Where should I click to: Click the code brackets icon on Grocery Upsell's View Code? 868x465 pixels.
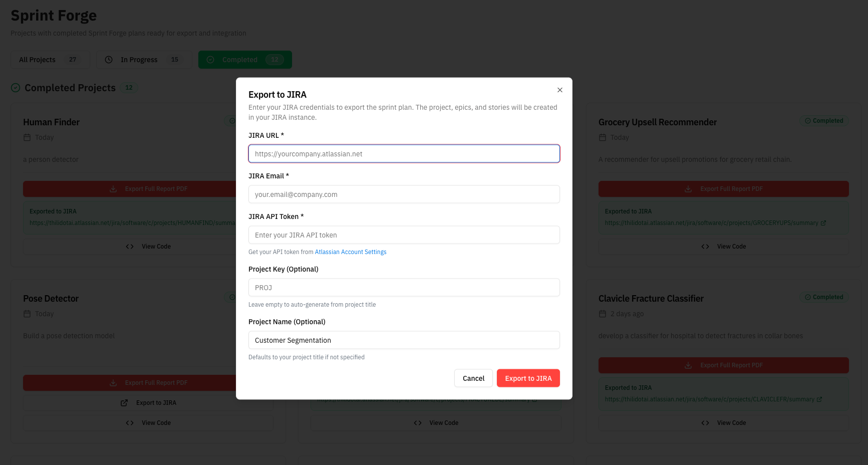tap(705, 246)
